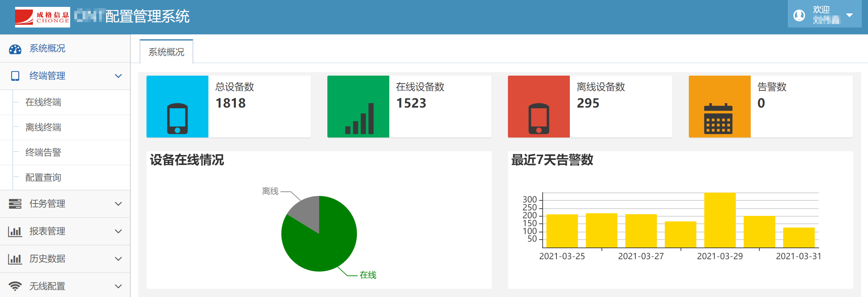Screen dimensions: 868x297
Task: Click the green signal bars online icon
Action: point(359,118)
